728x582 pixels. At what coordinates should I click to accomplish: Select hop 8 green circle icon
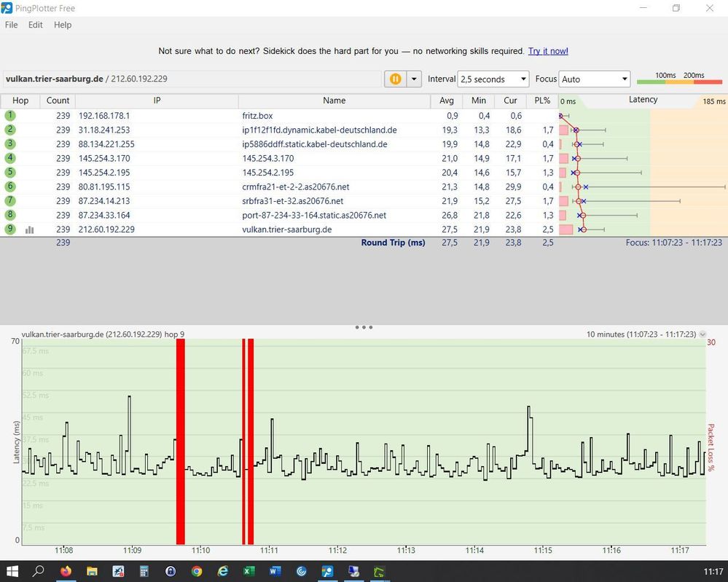10,215
